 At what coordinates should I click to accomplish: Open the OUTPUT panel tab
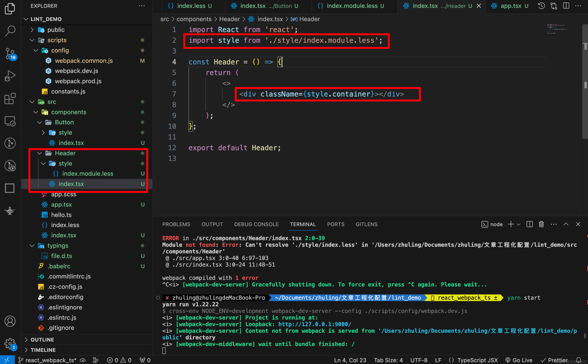coord(212,224)
